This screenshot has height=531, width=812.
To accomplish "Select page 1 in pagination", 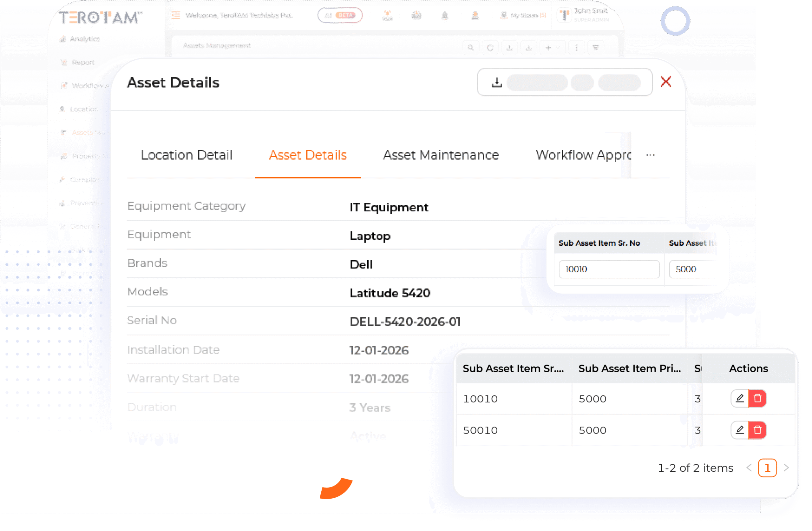I will [x=767, y=468].
